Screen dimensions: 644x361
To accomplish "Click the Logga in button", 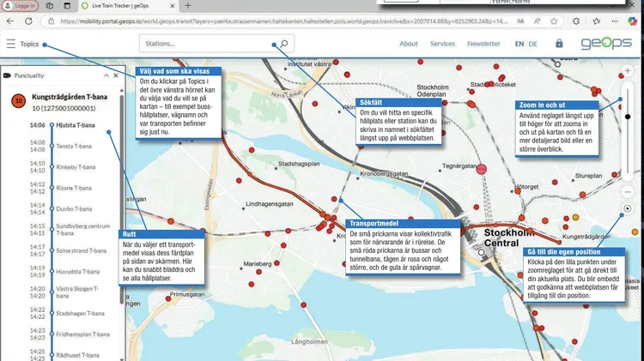I will 26,5.
